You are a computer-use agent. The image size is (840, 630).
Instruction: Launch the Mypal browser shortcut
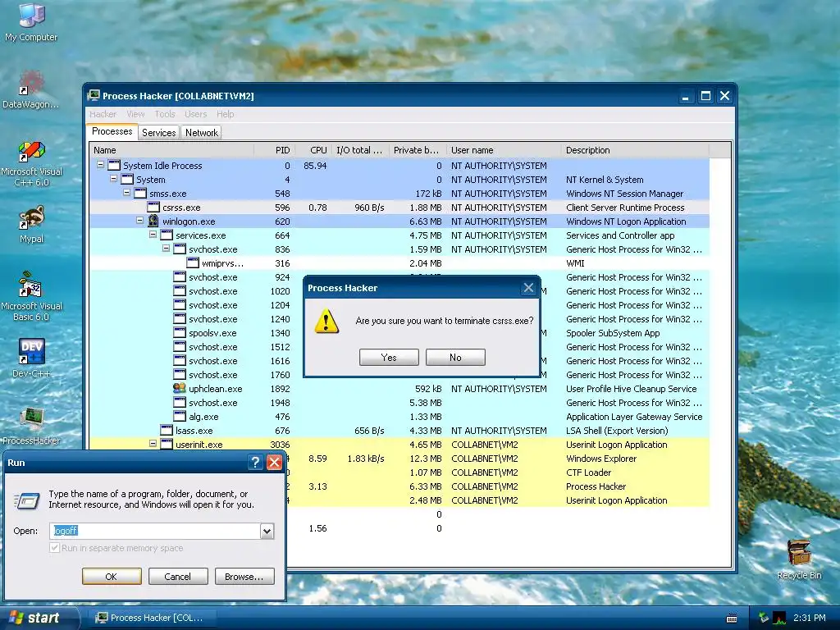[x=31, y=224]
